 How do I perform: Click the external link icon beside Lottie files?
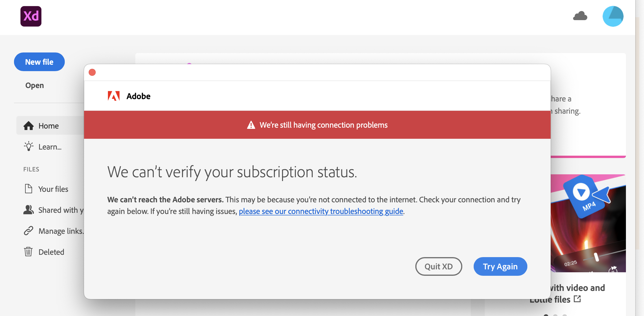(x=577, y=299)
